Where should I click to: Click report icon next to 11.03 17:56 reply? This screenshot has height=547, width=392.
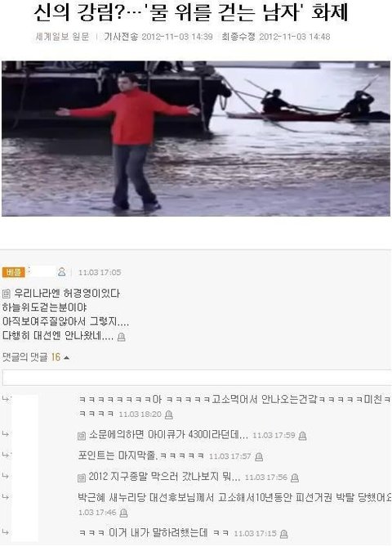[x=295, y=478]
